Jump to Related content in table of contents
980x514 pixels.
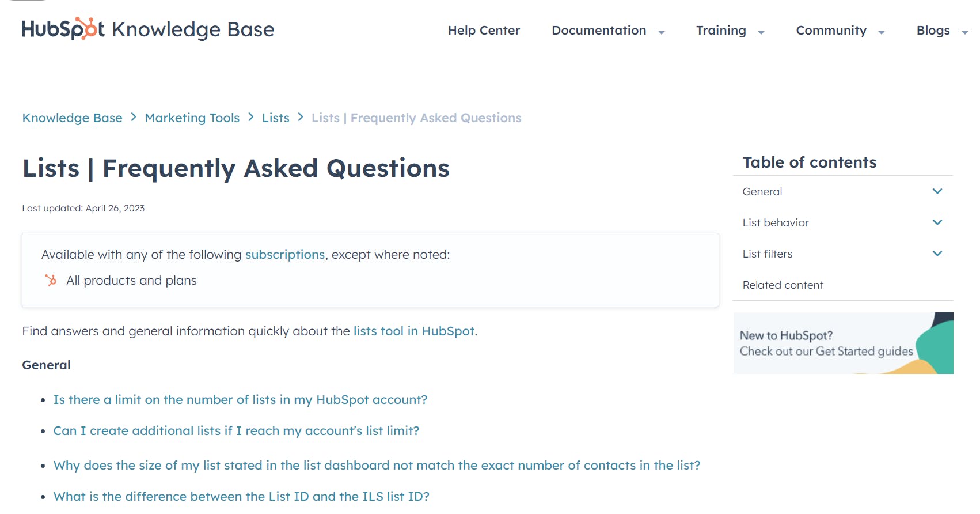[x=783, y=285]
